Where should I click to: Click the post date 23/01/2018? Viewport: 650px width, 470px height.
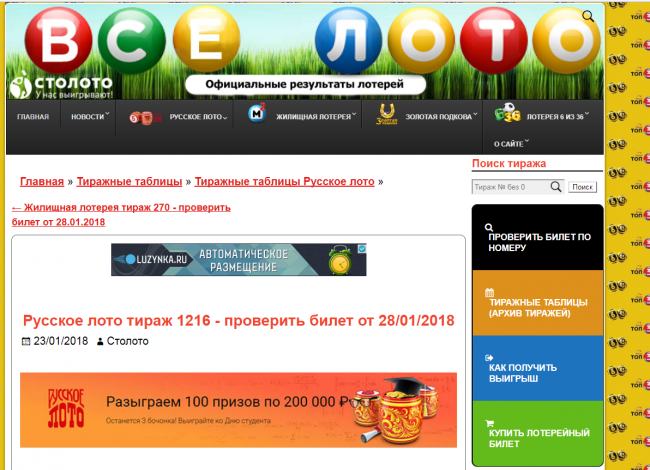point(61,341)
